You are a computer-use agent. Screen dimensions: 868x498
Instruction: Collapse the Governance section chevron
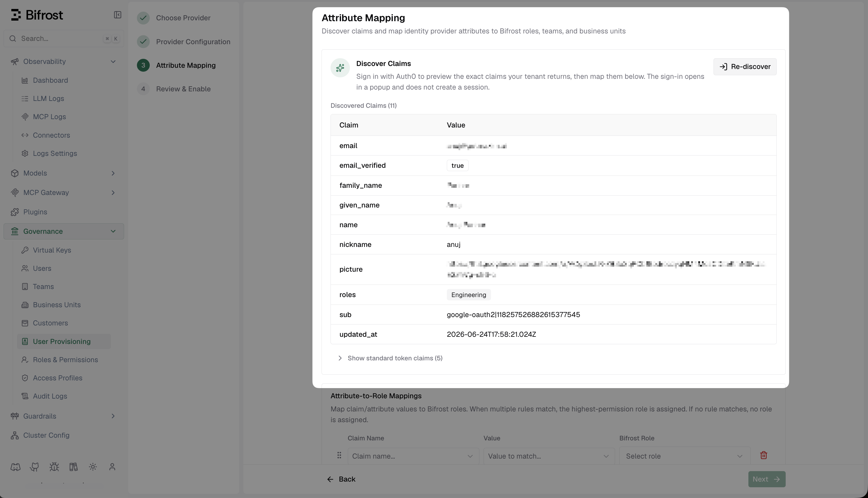click(x=113, y=231)
